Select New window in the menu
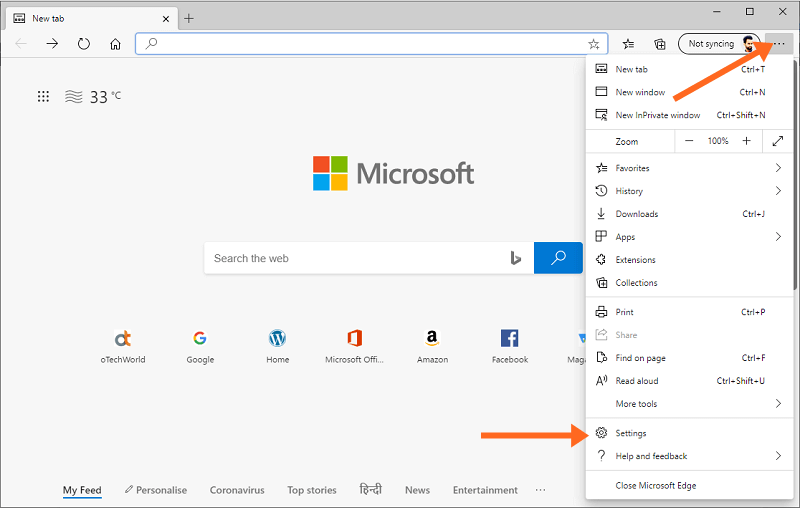The height and width of the screenshot is (510, 800). (689, 92)
